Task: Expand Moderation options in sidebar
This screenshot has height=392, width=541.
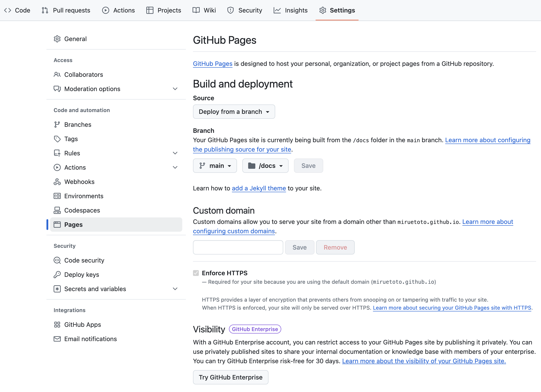Action: [175, 89]
